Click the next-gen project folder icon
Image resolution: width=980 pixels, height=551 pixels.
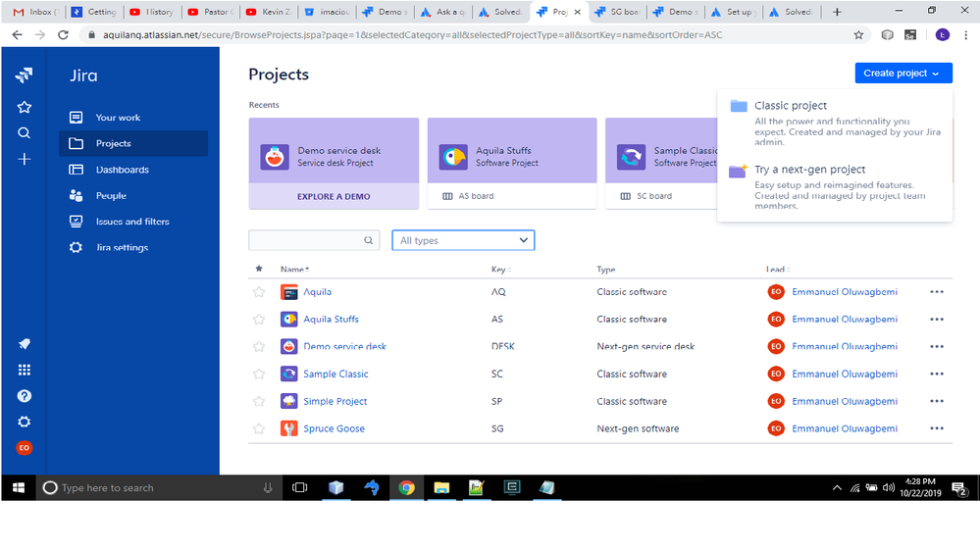(738, 171)
